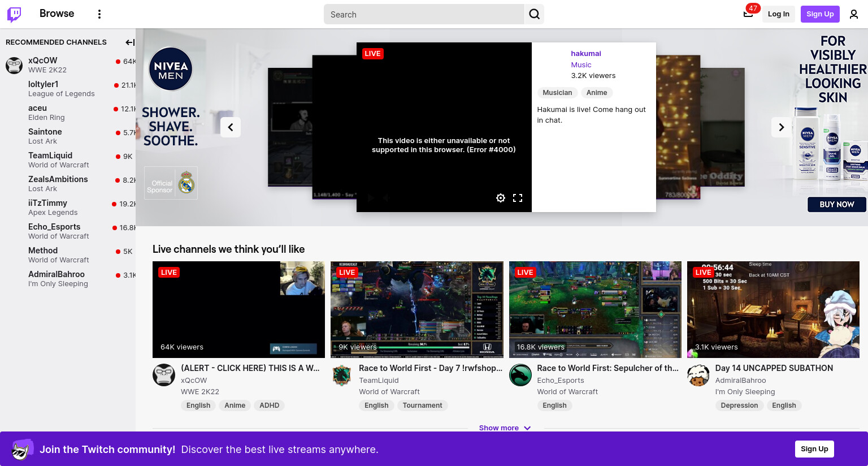Viewport: 868px width, 466px height.
Task: Click Nivea Men logo in ad
Action: (x=171, y=69)
